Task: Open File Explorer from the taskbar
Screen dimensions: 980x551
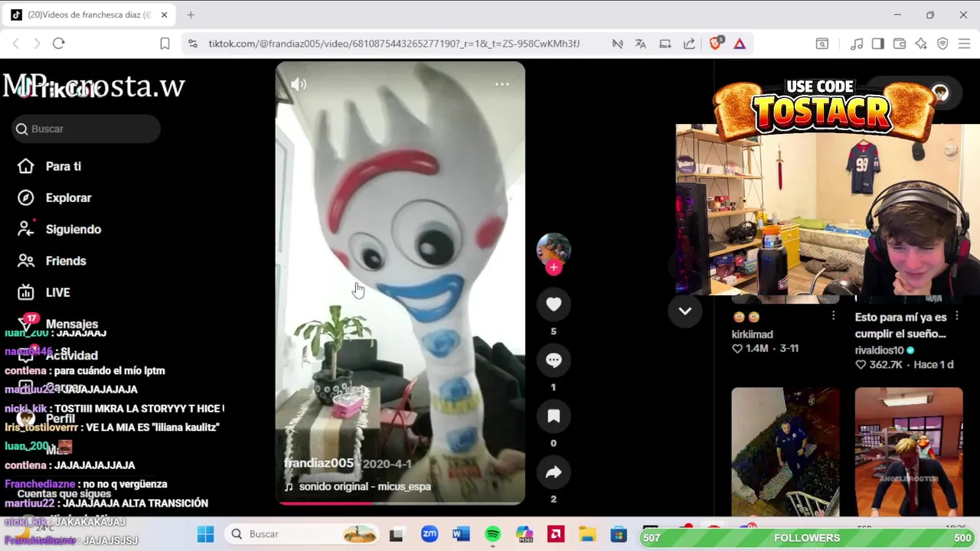Action: [587, 534]
